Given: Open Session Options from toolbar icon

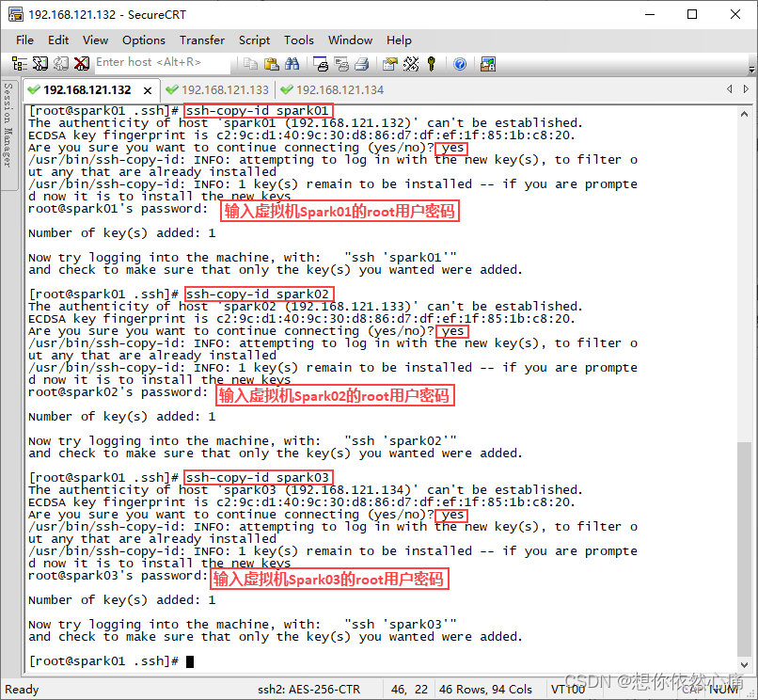Looking at the screenshot, I should tap(389, 64).
